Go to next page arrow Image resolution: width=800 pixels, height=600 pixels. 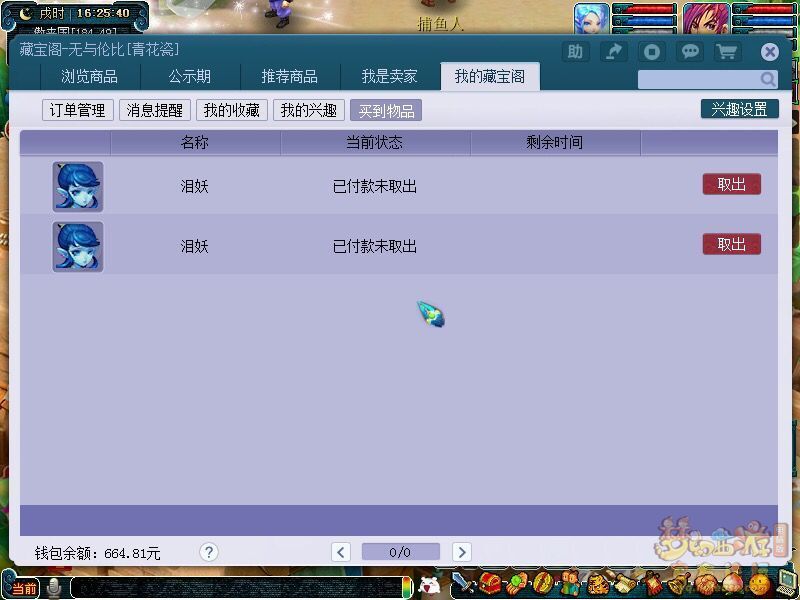click(462, 552)
